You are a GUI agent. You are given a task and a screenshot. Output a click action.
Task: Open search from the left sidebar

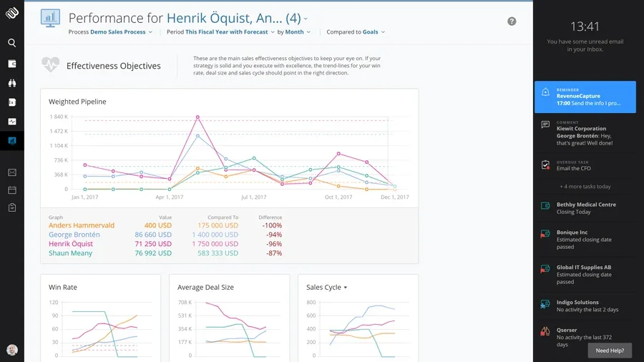[12, 43]
